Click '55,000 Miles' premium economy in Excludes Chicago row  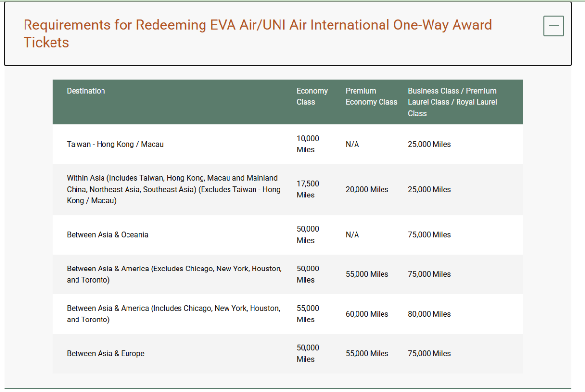tap(367, 274)
